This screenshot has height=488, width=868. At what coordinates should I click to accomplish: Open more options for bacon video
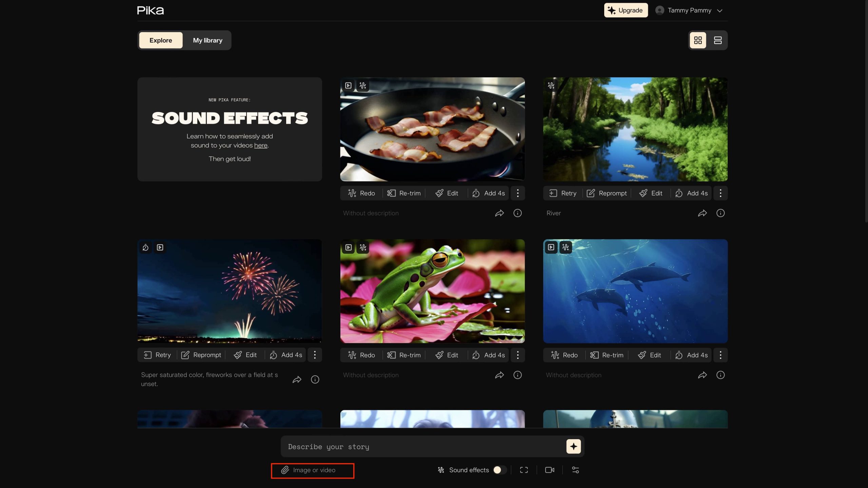click(x=517, y=193)
